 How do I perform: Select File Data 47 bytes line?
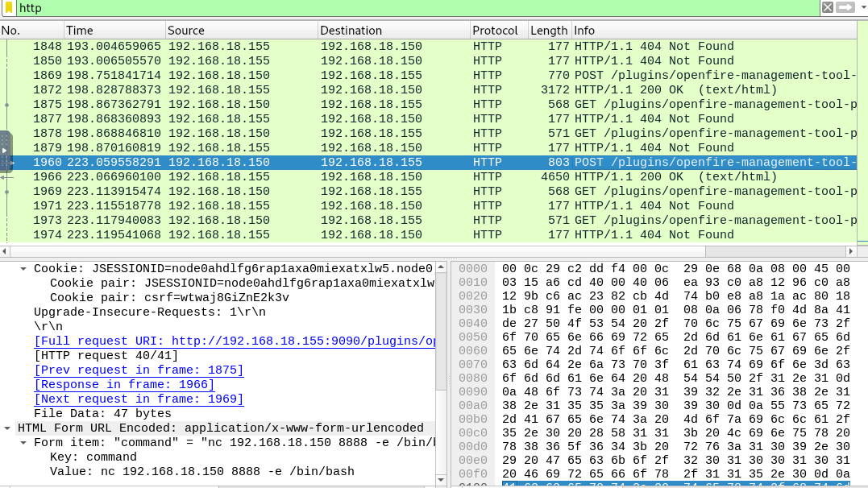coord(102,414)
